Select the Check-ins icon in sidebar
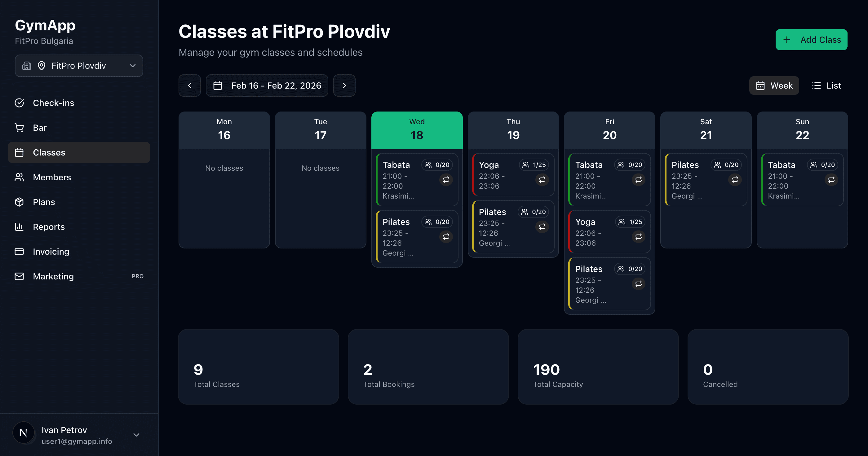The height and width of the screenshot is (456, 868). pos(20,103)
